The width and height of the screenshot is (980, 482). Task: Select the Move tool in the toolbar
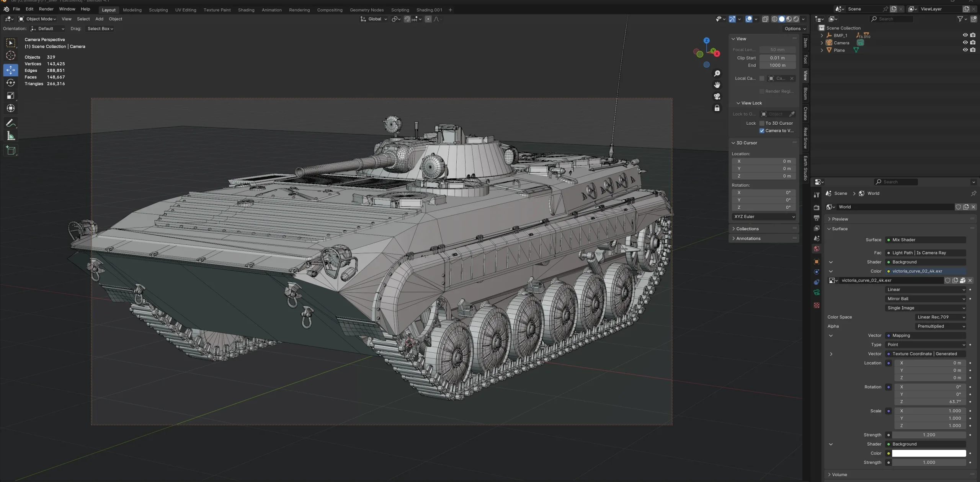coord(11,70)
